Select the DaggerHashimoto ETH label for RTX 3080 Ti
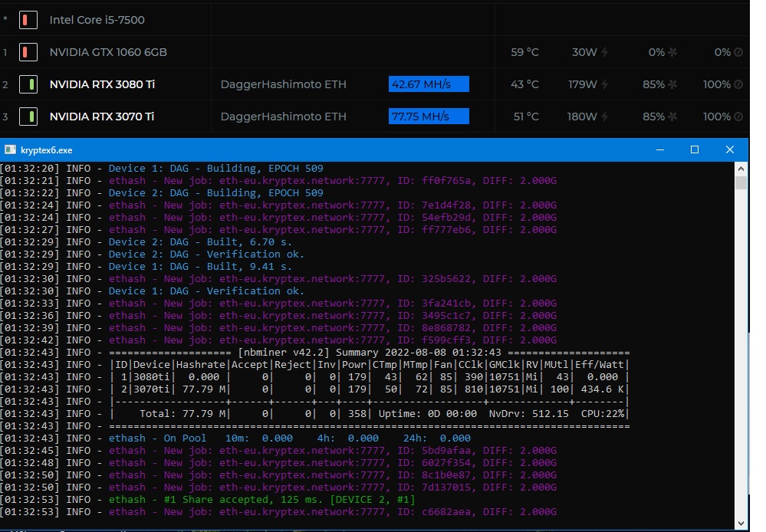766x532 pixels. (x=284, y=84)
